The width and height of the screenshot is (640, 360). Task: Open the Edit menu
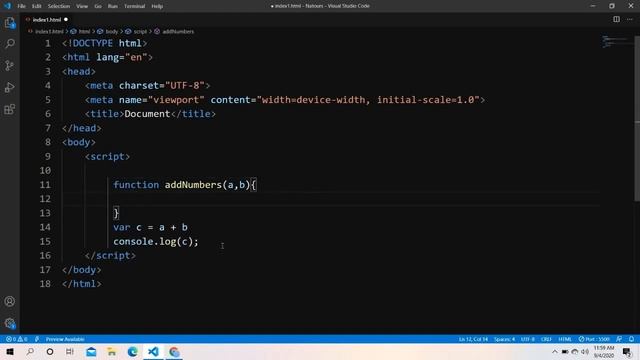coord(37,6)
